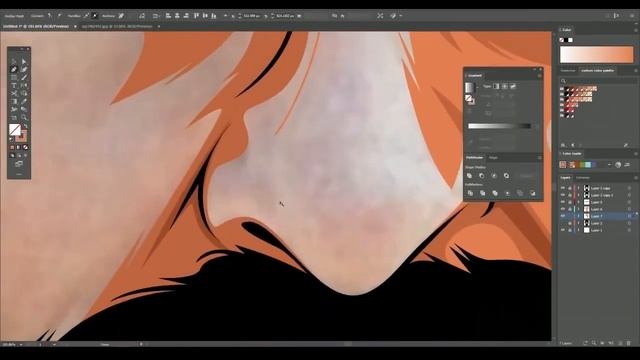Image resolution: width=640 pixels, height=360 pixels.
Task: Select the Zoom magnifier tool
Action: click(x=24, y=118)
